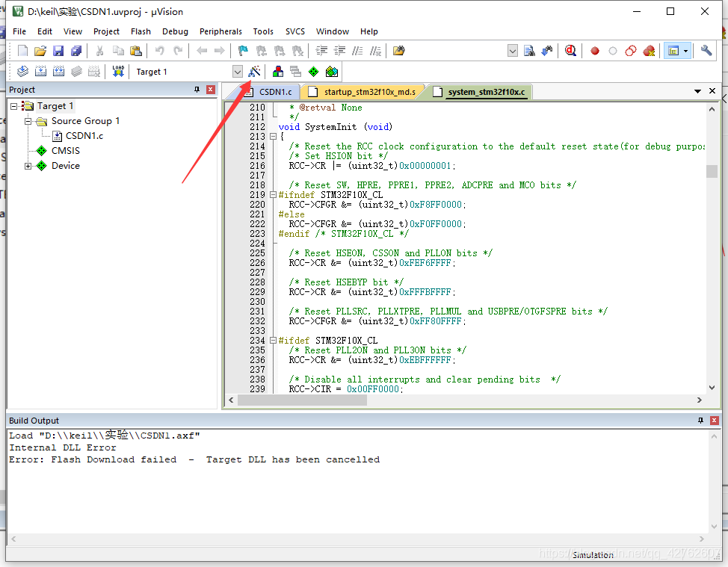Uncomment selected lines
728x567 pixels.
click(376, 51)
